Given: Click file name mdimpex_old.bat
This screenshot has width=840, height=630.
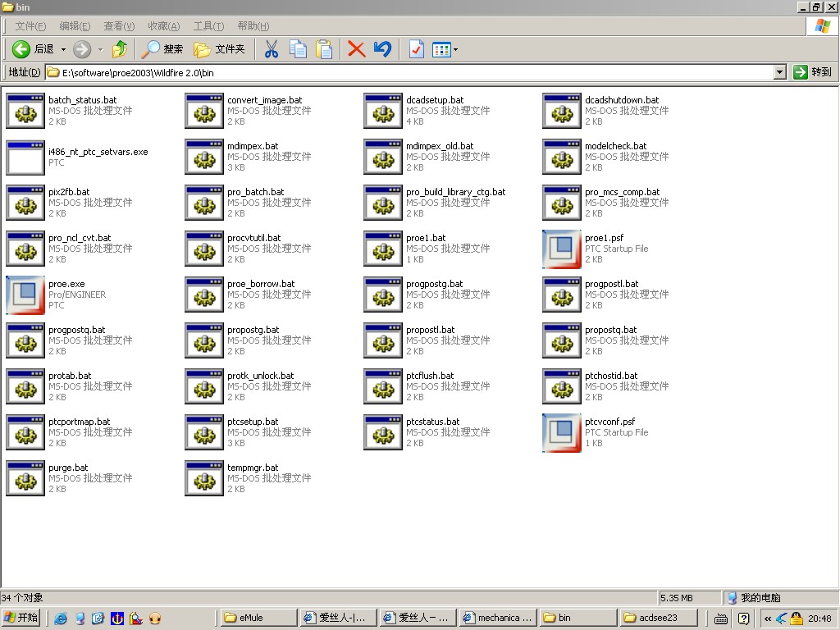Looking at the screenshot, I should coord(440,146).
